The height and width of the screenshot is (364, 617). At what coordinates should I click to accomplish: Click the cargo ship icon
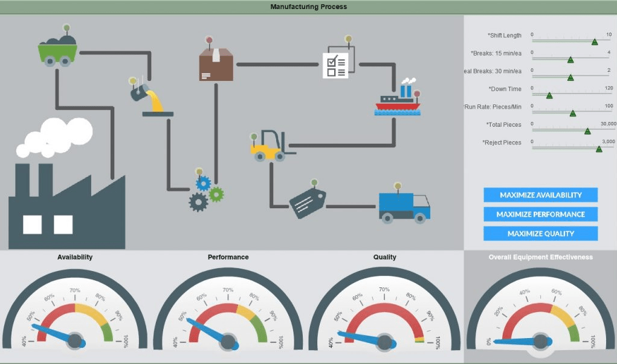[x=398, y=97]
